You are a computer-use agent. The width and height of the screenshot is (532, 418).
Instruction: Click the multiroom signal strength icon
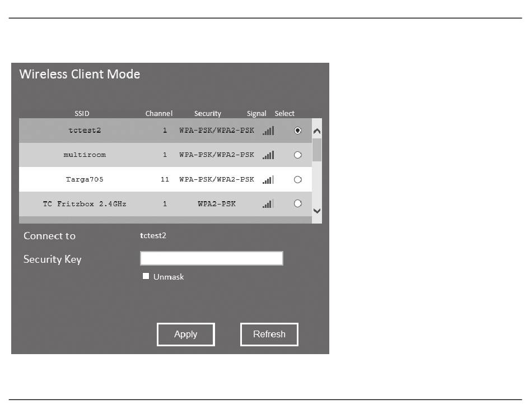coord(268,155)
